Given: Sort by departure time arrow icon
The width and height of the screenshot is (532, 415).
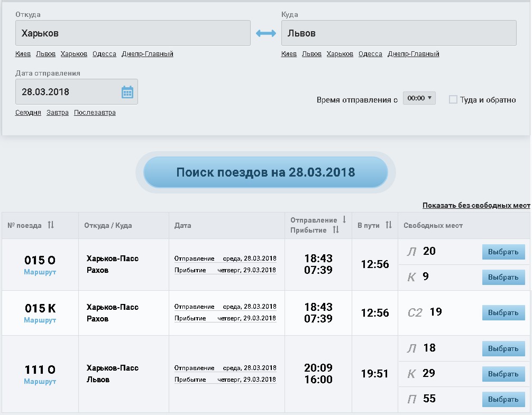Looking at the screenshot, I should [x=344, y=219].
